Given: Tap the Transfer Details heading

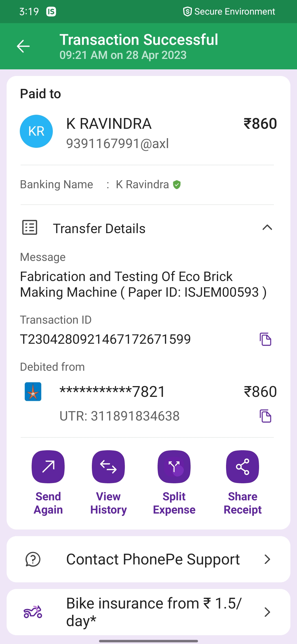Looking at the screenshot, I should tap(99, 228).
